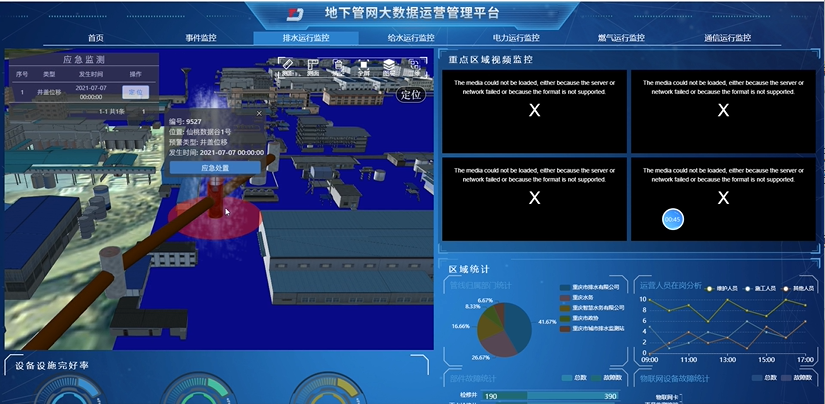
Task: Click the 管线归属部门统计 chart title
Action: (481, 286)
